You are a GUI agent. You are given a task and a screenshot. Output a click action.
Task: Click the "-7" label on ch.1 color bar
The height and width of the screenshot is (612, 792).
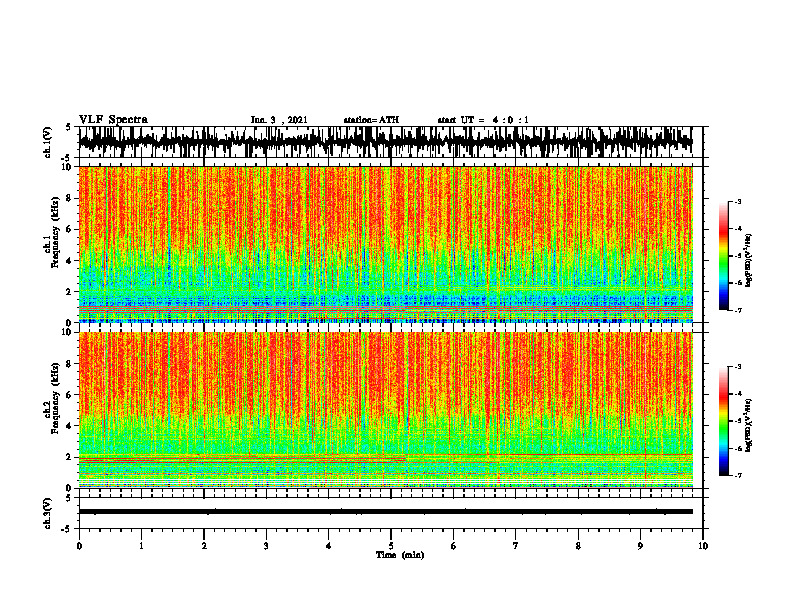click(x=738, y=310)
